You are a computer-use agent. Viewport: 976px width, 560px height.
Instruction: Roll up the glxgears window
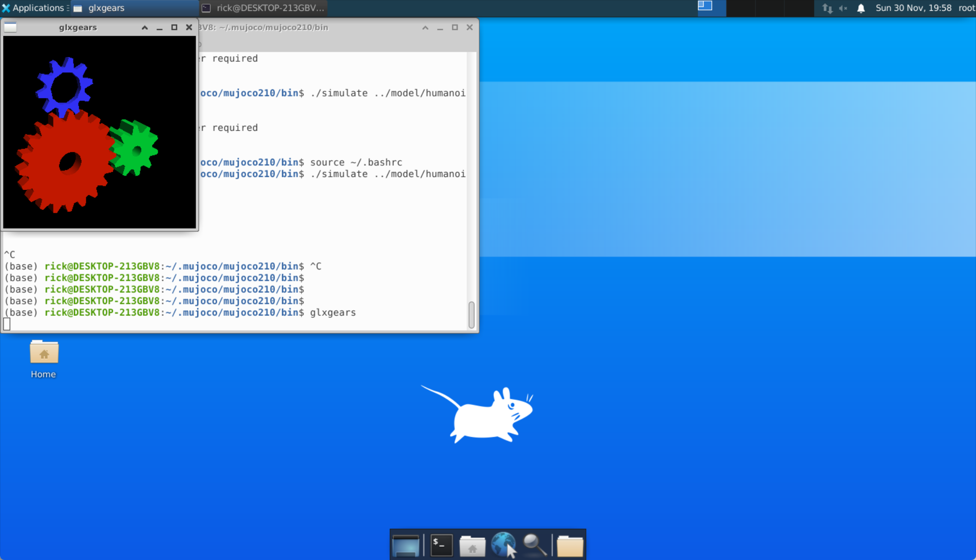point(145,28)
